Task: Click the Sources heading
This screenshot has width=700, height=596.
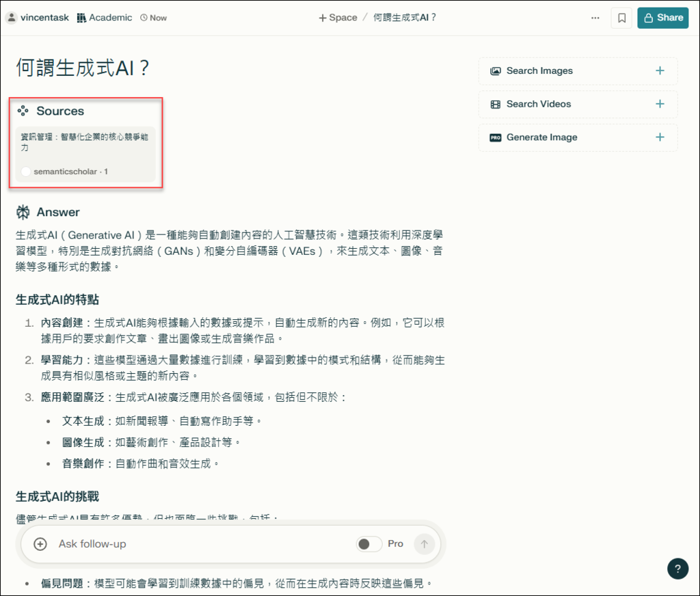Action: (x=60, y=111)
